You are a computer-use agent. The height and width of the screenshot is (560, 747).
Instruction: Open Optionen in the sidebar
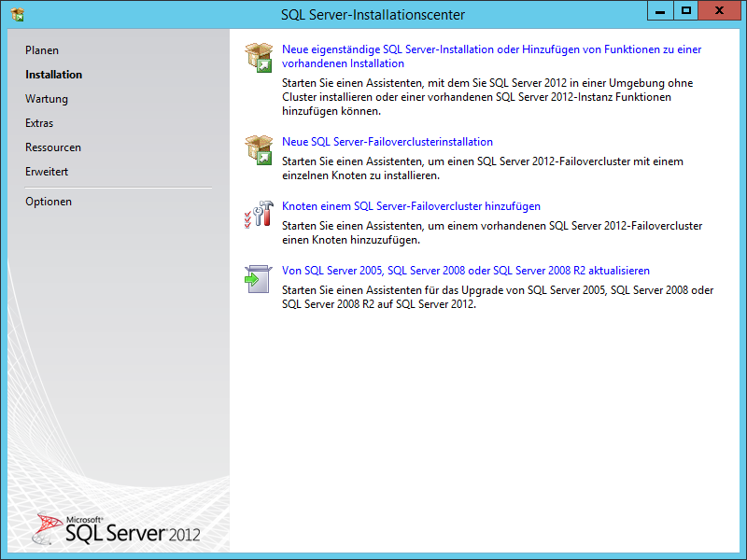click(49, 202)
